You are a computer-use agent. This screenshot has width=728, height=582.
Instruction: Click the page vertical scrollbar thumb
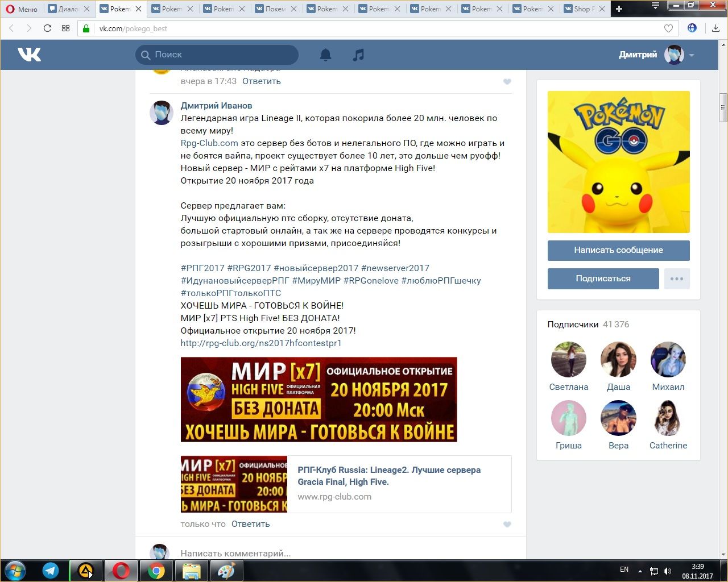click(x=723, y=108)
